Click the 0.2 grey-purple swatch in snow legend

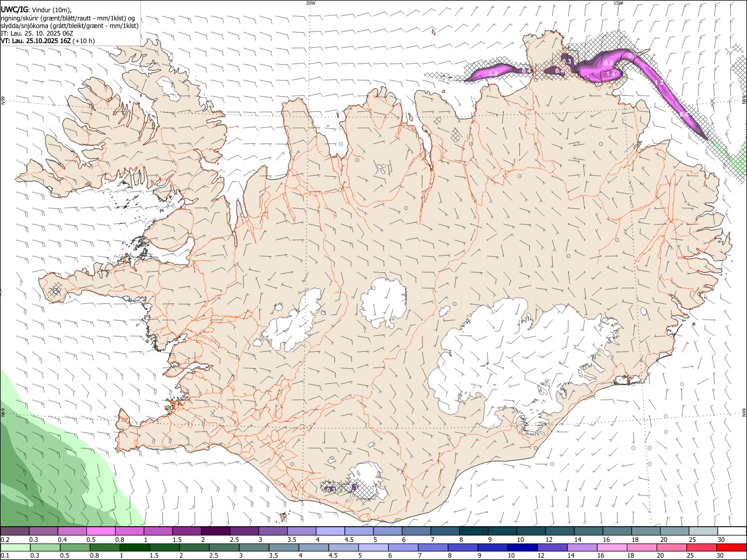point(15,531)
